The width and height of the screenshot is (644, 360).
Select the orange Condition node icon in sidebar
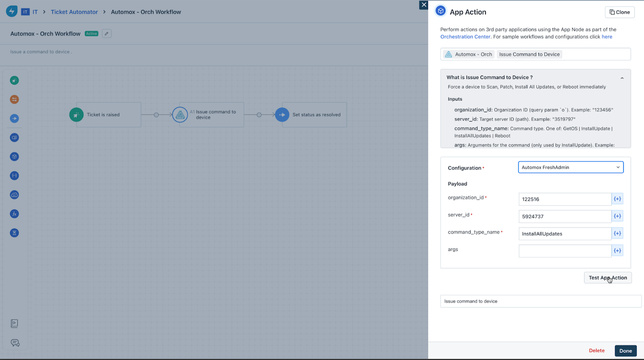14,99
